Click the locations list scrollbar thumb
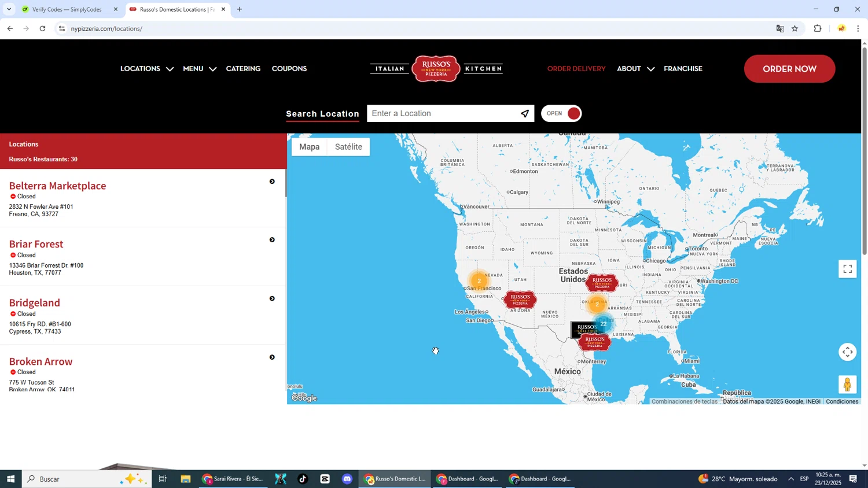Screen dimensions: 868x488 point(285,183)
